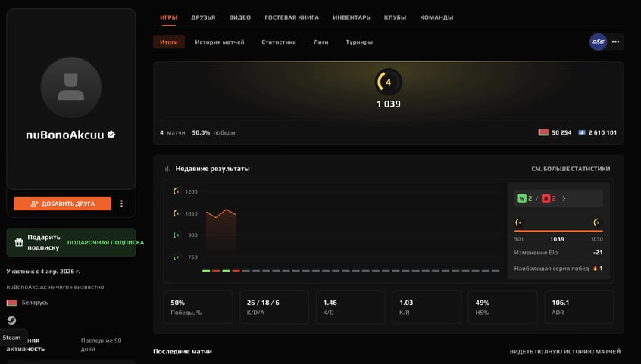Click the bar chart icon near Недавние результаты
The image size is (641, 364).
(x=167, y=169)
